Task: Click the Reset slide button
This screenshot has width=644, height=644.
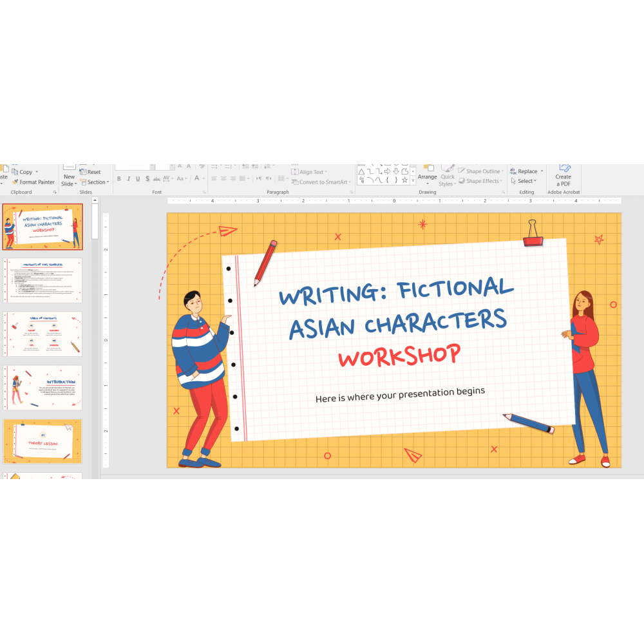Action: (x=90, y=172)
